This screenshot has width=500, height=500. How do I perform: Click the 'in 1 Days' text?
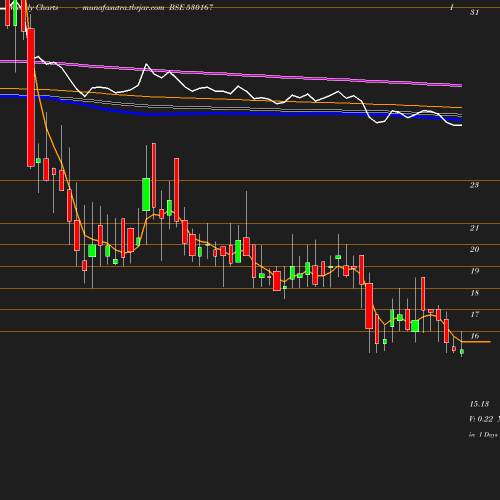pos(483,435)
